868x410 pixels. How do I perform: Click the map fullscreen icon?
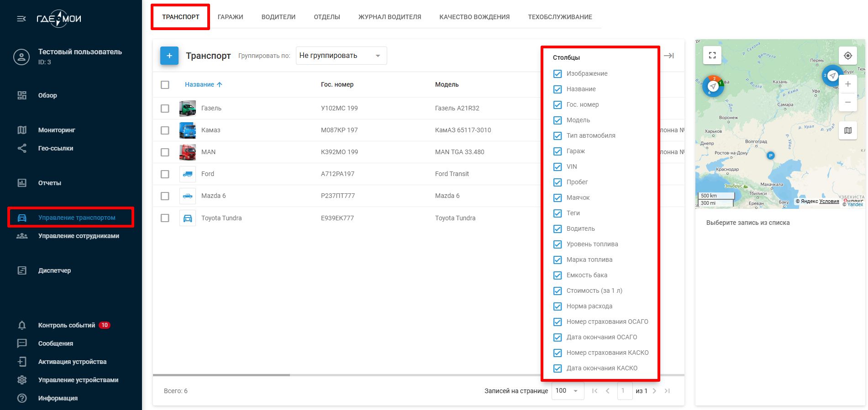(x=712, y=56)
